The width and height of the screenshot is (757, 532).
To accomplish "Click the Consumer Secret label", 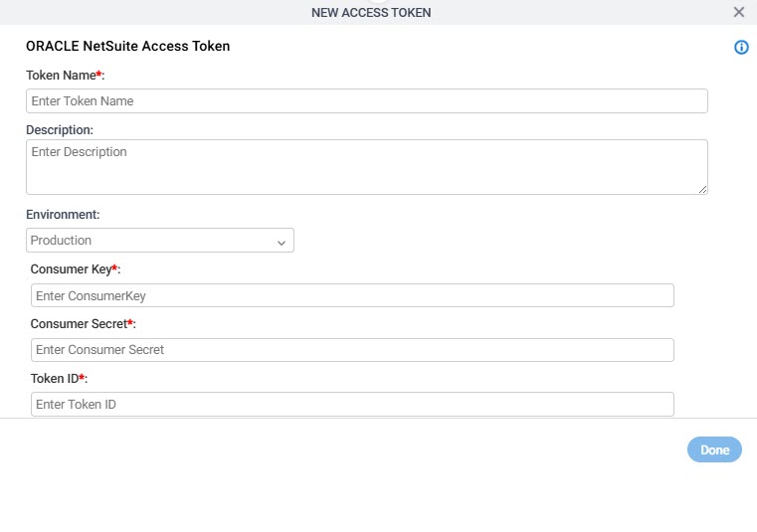I will click(83, 324).
